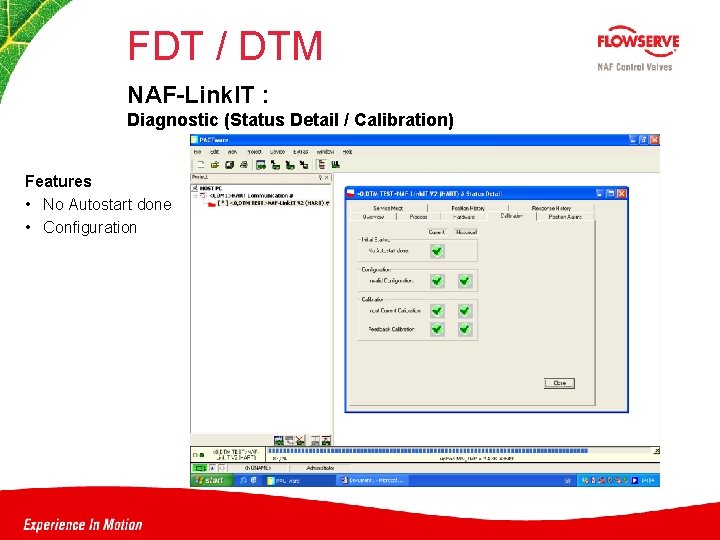720x540 pixels.
Task: Click the PACTware taskbar button
Action: (298, 480)
